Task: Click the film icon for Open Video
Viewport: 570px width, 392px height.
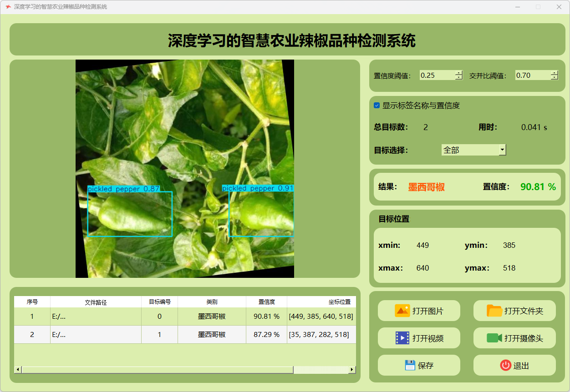Action: (402, 338)
